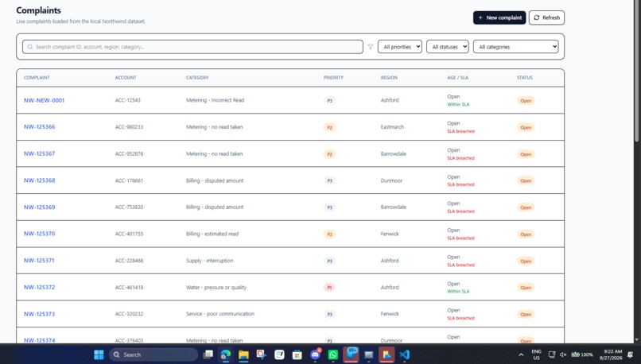The width and height of the screenshot is (641, 364).
Task: Open Visual Studio Code from taskbar
Action: pos(404,354)
